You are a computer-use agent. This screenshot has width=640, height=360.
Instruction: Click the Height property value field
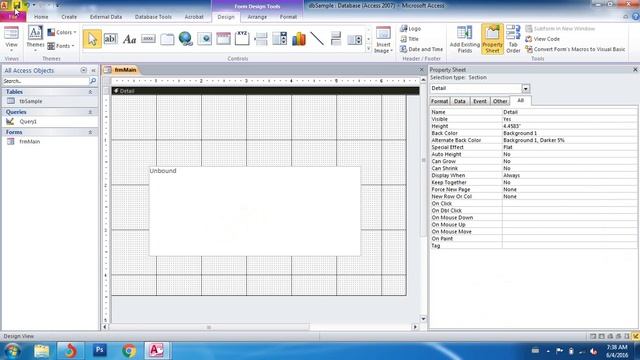569,126
